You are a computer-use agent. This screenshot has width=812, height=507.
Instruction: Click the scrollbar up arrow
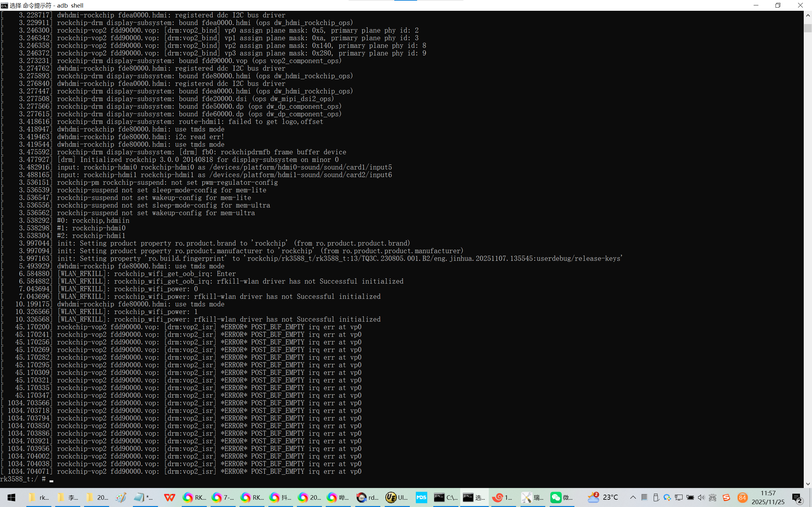[x=808, y=16]
